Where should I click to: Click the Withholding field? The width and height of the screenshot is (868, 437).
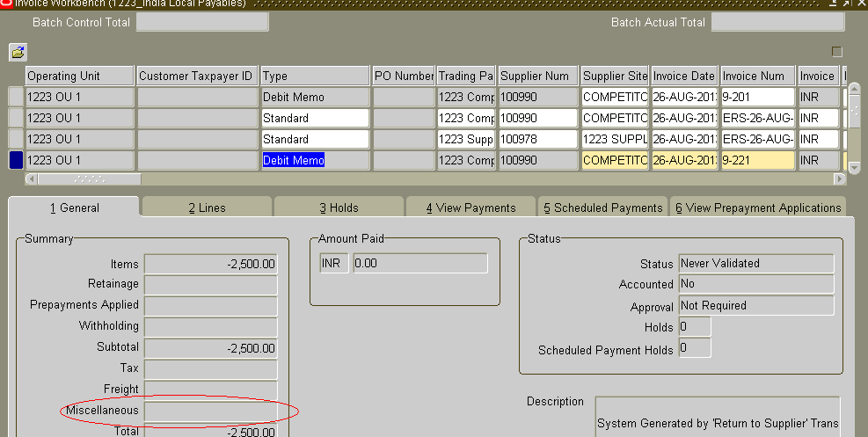pos(211,326)
